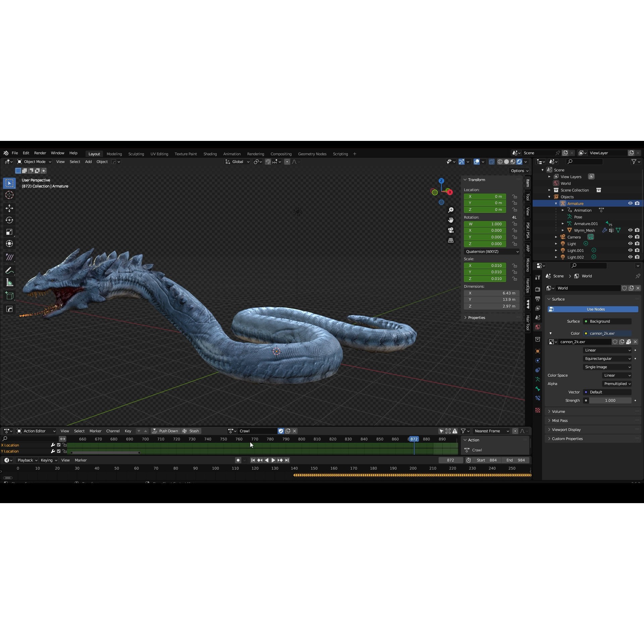Viewport: 644px width, 644px height.
Task: Jump to the last frame with playback controls
Action: tap(287, 460)
